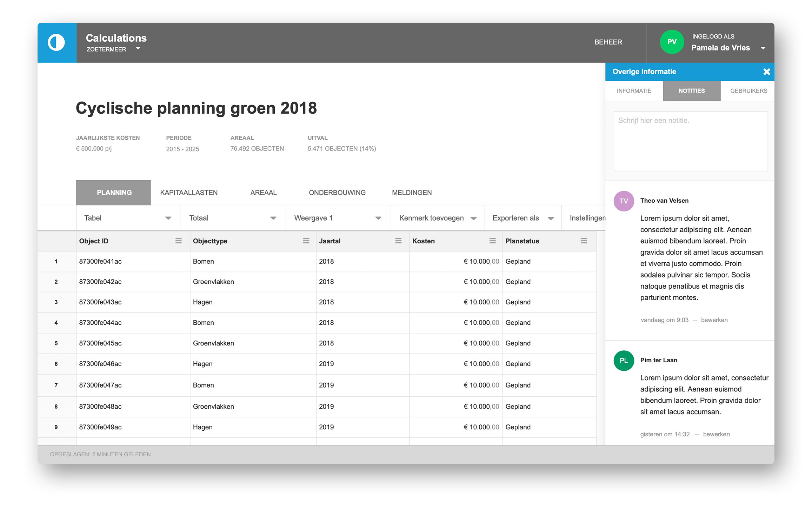Click the half-circle Calculations logo

pyautogui.click(x=56, y=43)
